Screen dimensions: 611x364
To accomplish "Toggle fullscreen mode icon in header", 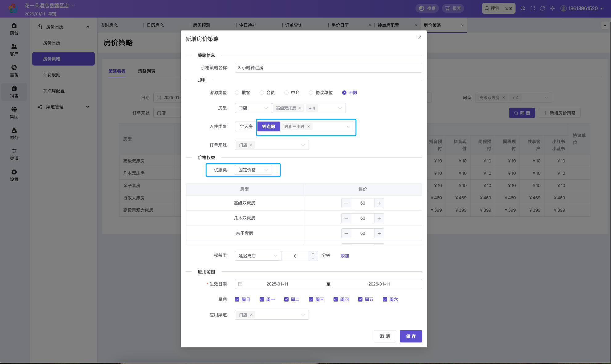I will point(533,8).
